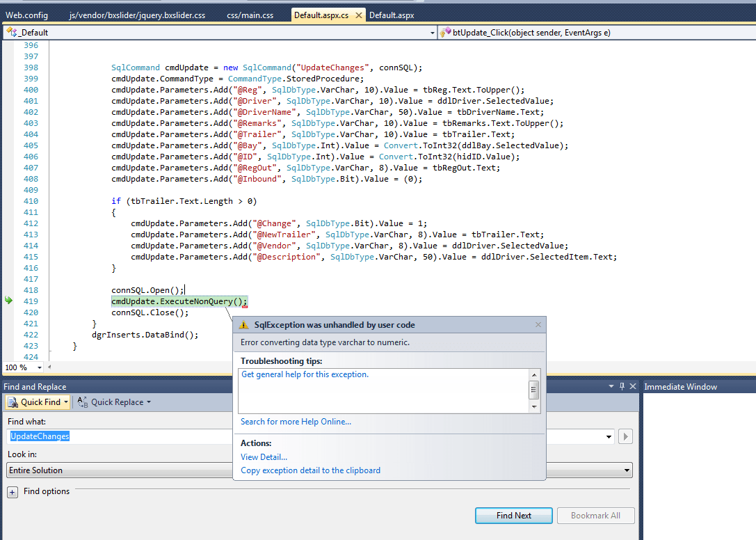The width and height of the screenshot is (756, 540).
Task: Click the expression builder arrow button
Action: point(625,437)
